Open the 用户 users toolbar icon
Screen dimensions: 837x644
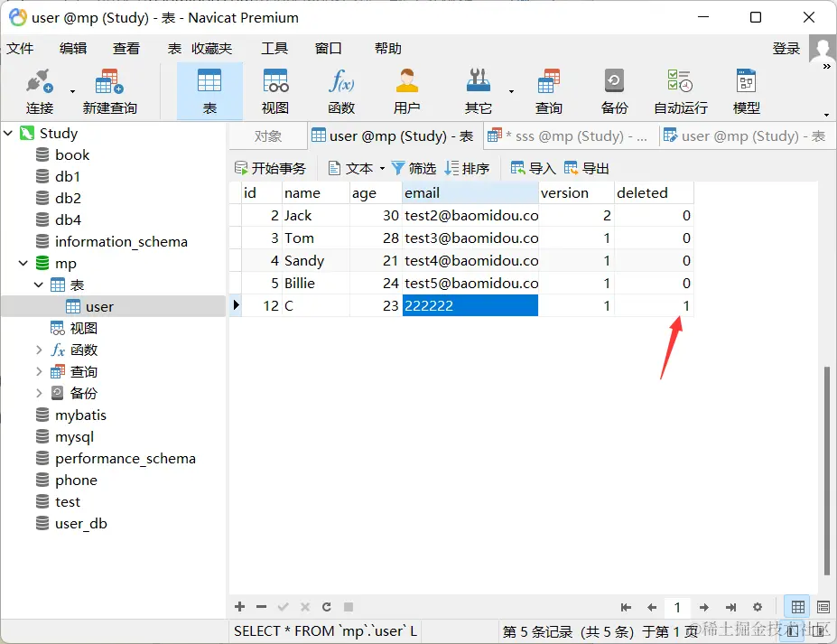pyautogui.click(x=406, y=91)
